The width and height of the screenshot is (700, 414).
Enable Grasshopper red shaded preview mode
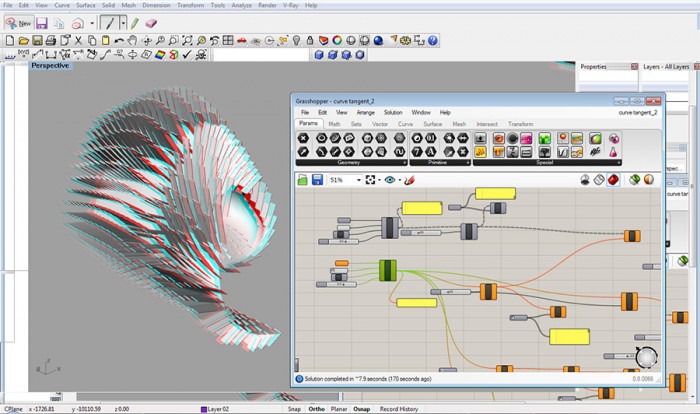(x=613, y=180)
